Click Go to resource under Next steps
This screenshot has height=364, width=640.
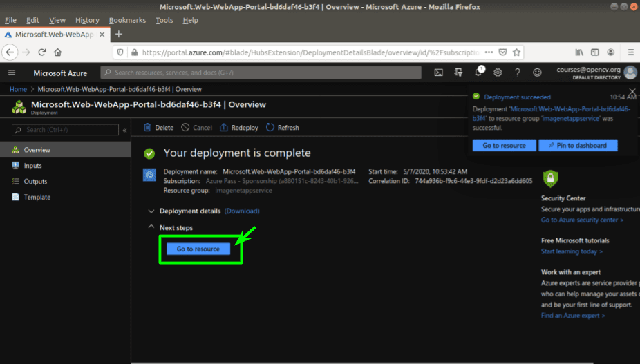[x=198, y=249]
